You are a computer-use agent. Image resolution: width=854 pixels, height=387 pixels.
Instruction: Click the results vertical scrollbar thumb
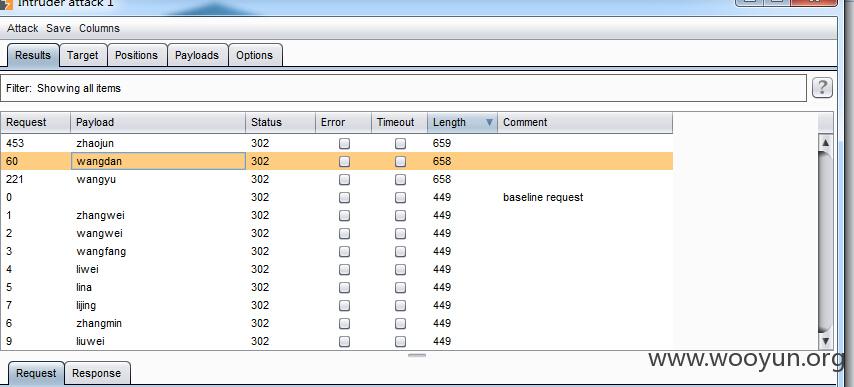point(826,242)
